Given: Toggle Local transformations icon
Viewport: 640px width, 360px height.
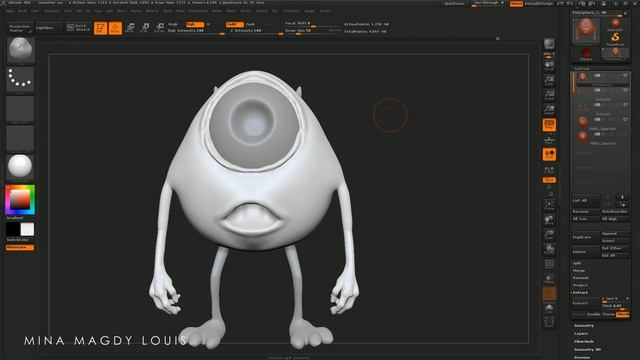Looking at the screenshot, I should coord(549,155).
